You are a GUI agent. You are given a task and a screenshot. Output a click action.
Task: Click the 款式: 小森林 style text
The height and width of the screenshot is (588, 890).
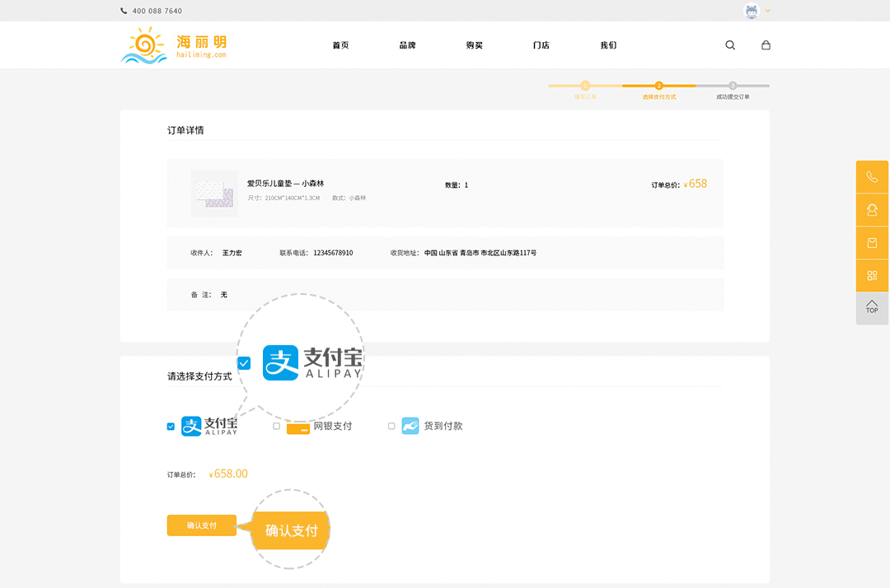[x=349, y=198]
